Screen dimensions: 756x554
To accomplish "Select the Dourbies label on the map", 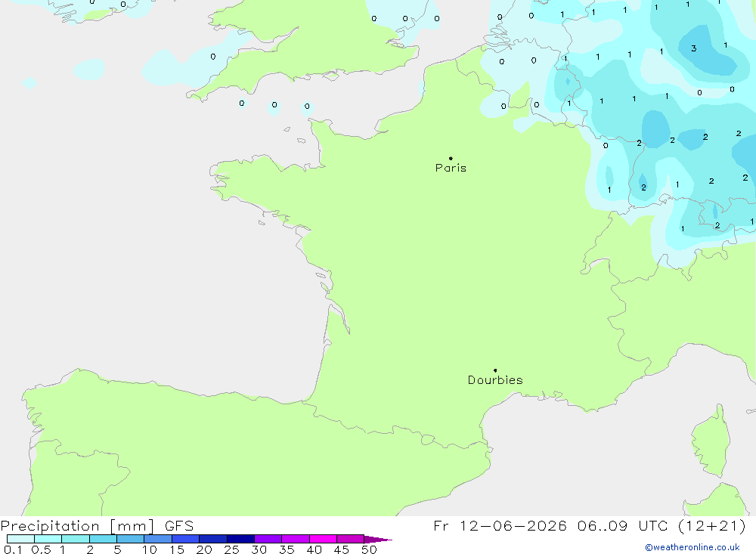I will (495, 380).
